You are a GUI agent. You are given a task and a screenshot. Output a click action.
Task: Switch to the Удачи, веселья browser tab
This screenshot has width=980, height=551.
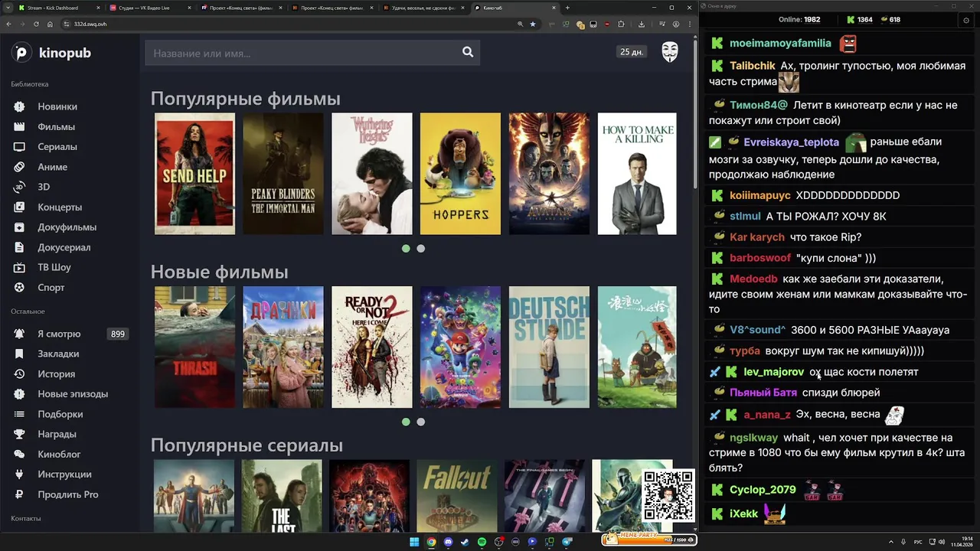pyautogui.click(x=423, y=8)
